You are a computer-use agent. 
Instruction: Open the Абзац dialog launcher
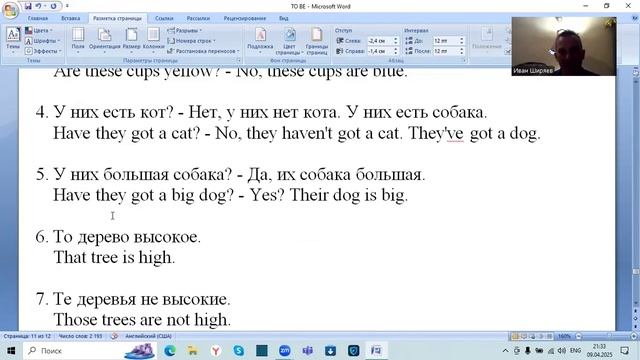coord(464,60)
